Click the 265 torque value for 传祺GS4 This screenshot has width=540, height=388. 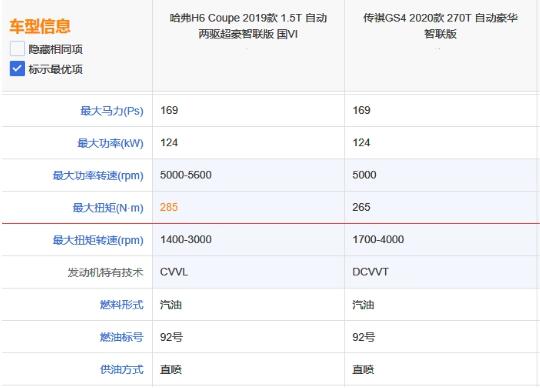(361, 207)
